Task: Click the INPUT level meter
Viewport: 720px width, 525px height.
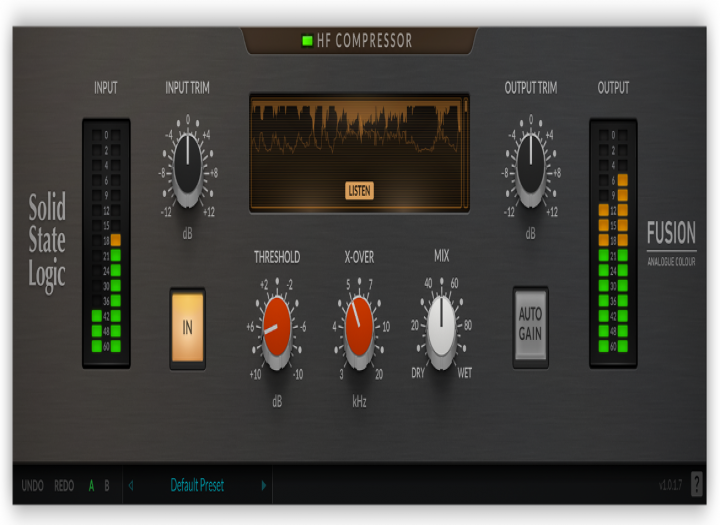Action: tap(106, 243)
